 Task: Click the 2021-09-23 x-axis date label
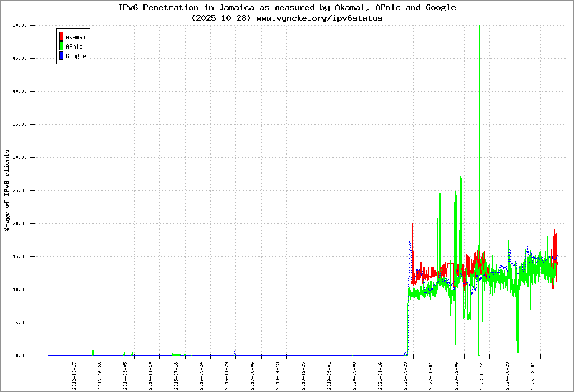pyautogui.click(x=405, y=375)
